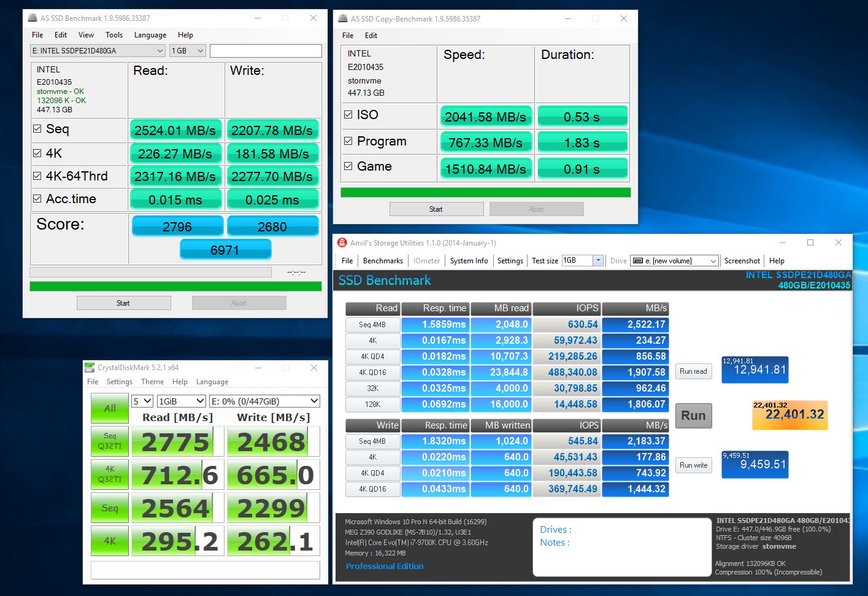Click the 22,401.32 total score box

coord(790,415)
